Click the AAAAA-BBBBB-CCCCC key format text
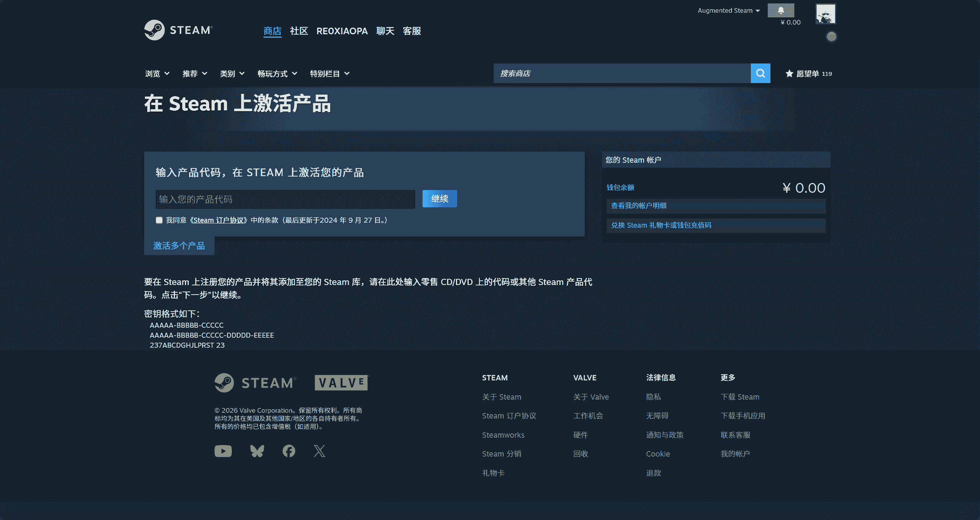980x520 pixels. click(186, 325)
